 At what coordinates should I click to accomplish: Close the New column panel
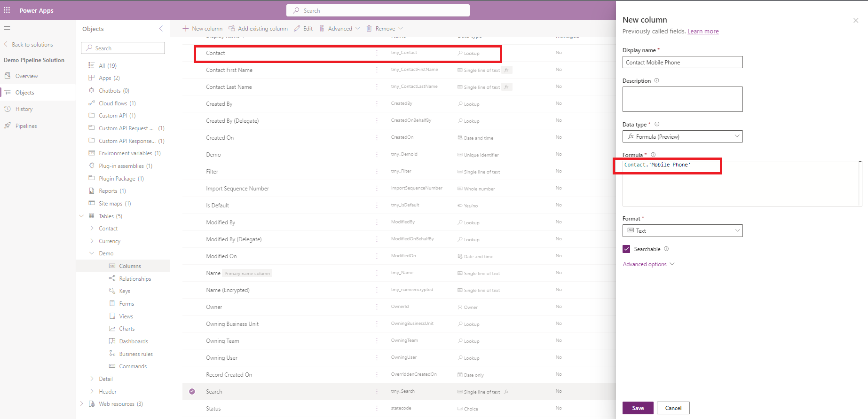[x=856, y=20]
